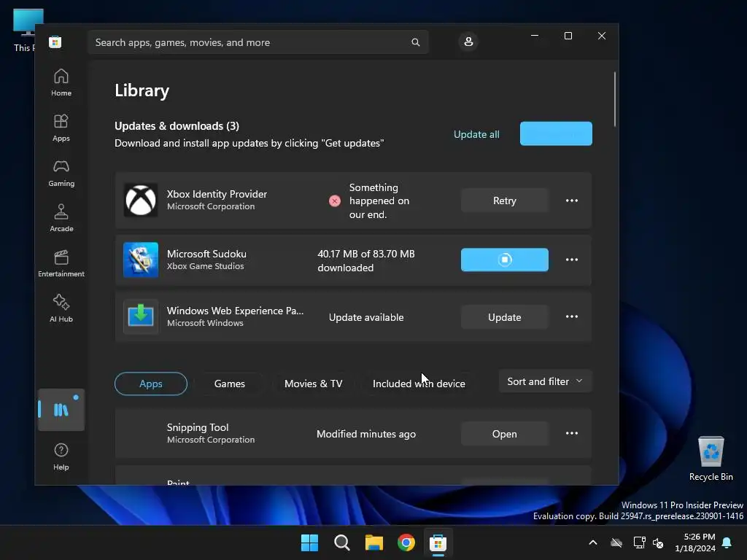The width and height of the screenshot is (747, 560).
Task: Click the Xbox Identity Provider app icon
Action: 141,201
